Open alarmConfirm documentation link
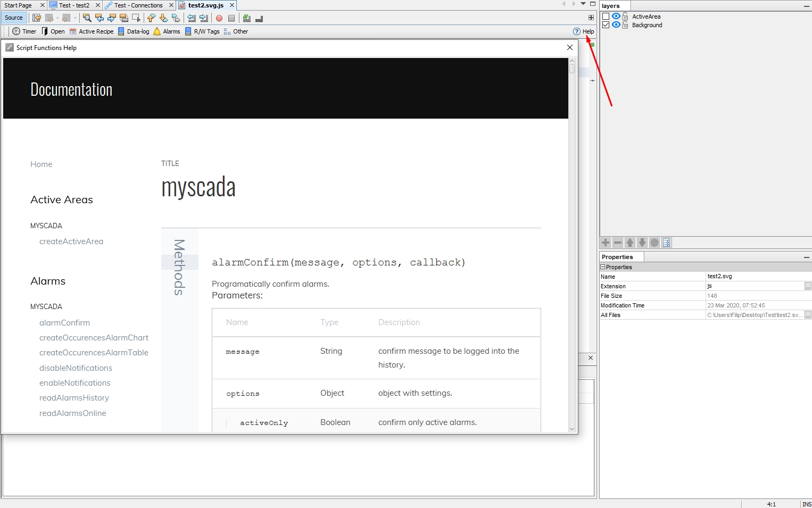812x508 pixels. [x=64, y=323]
